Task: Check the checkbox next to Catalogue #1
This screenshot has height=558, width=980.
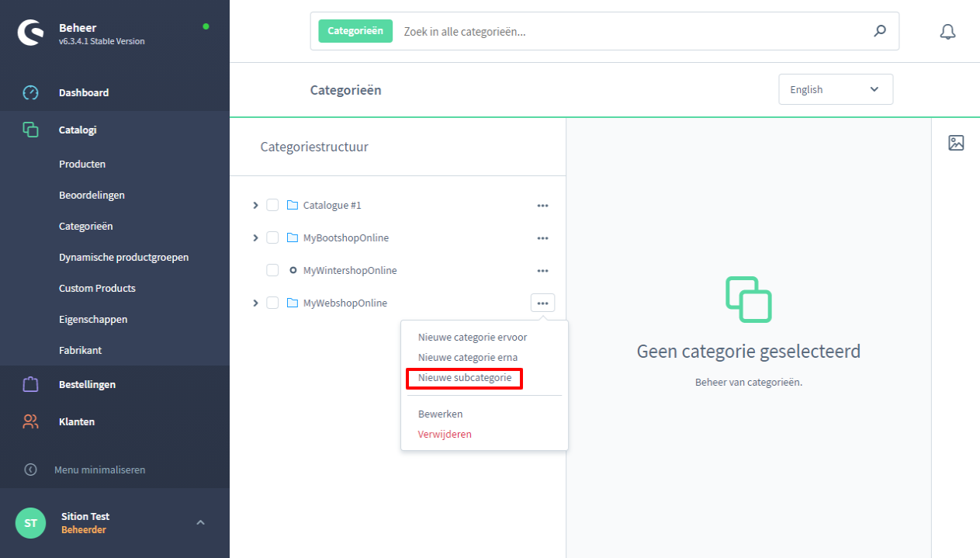Action: pyautogui.click(x=272, y=205)
